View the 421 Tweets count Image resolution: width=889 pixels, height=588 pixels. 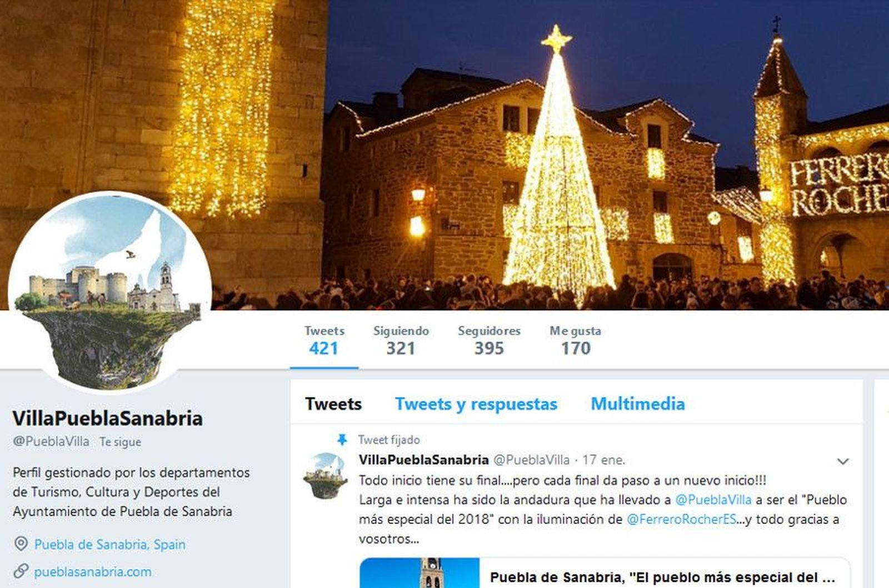click(x=324, y=340)
